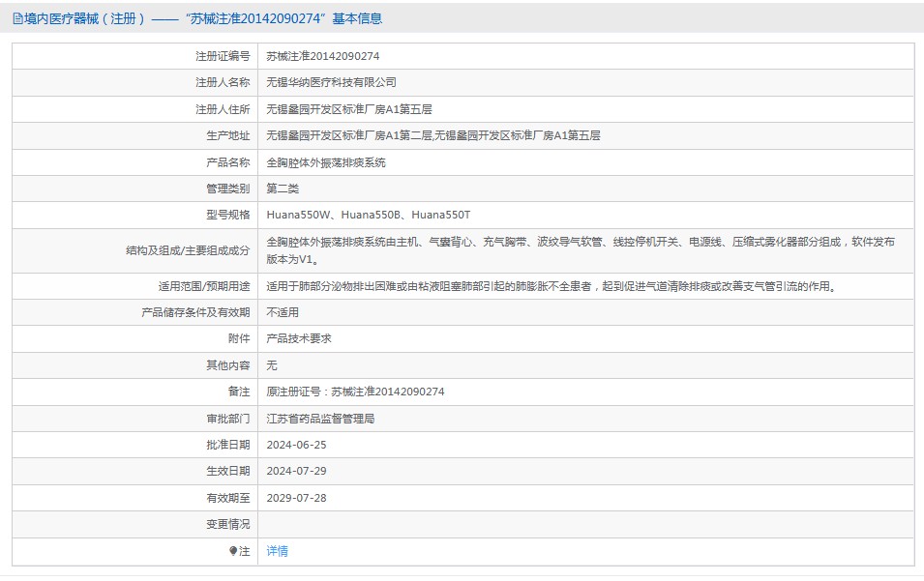This screenshot has width=924, height=581.
Task: Click the 结构及组成/主要组成成分 label
Action: coord(188,250)
